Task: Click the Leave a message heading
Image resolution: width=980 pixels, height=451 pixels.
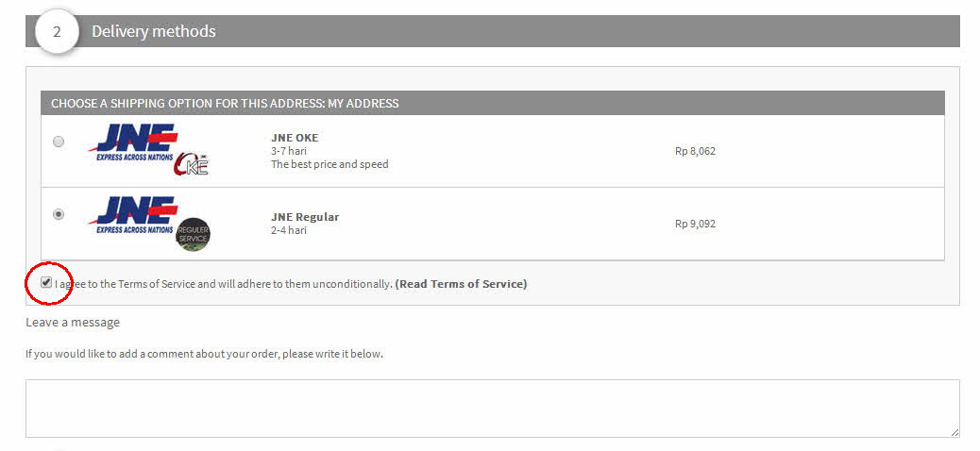Action: pos(73,323)
